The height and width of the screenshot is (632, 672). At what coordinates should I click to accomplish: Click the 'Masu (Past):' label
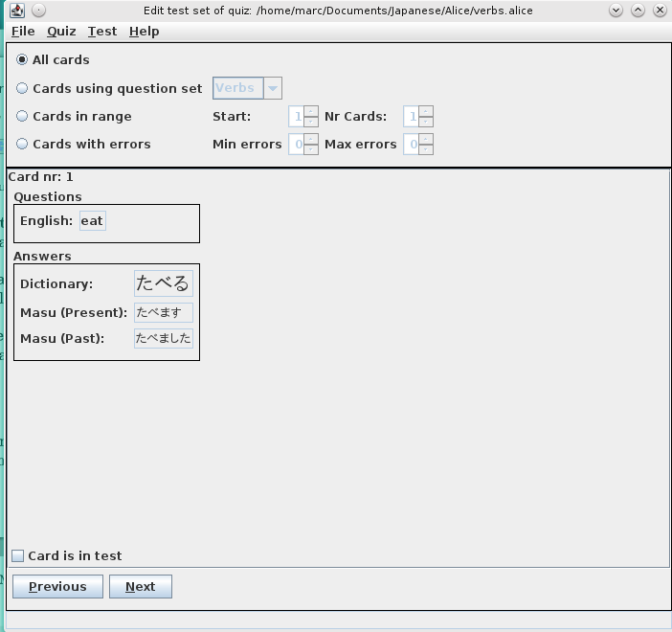pos(62,338)
